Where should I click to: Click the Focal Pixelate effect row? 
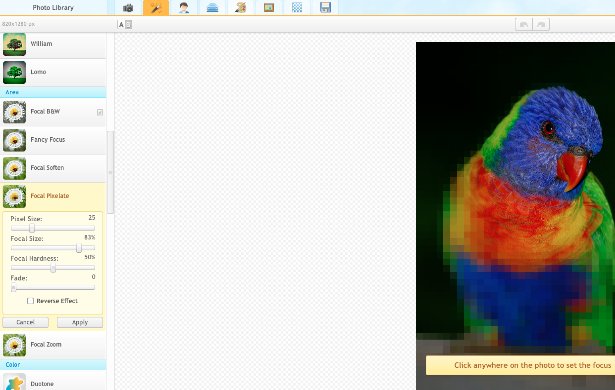click(53, 196)
